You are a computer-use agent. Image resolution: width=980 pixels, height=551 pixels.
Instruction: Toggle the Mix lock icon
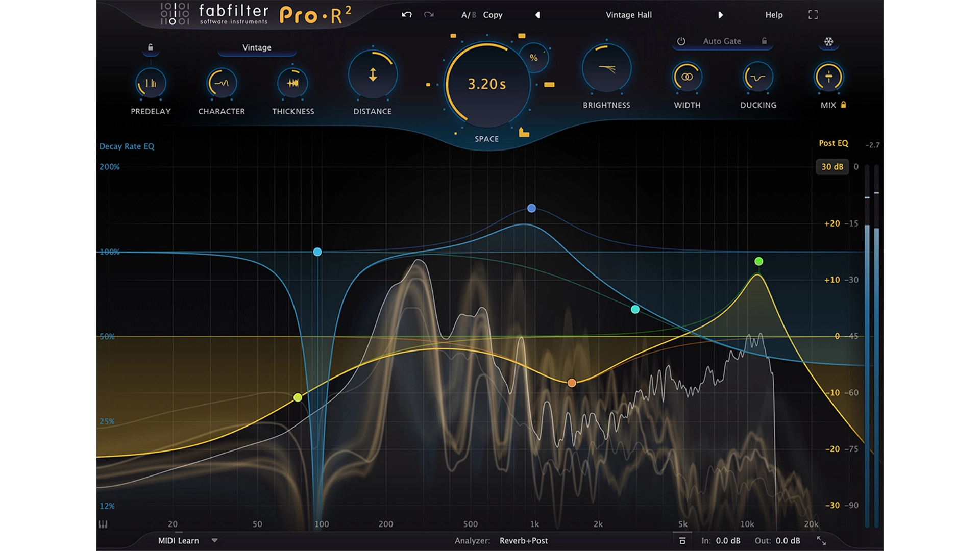pos(843,105)
